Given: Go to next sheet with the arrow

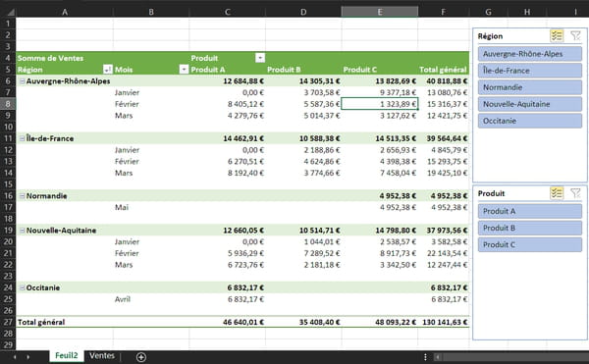Looking at the screenshot, I should (28, 357).
